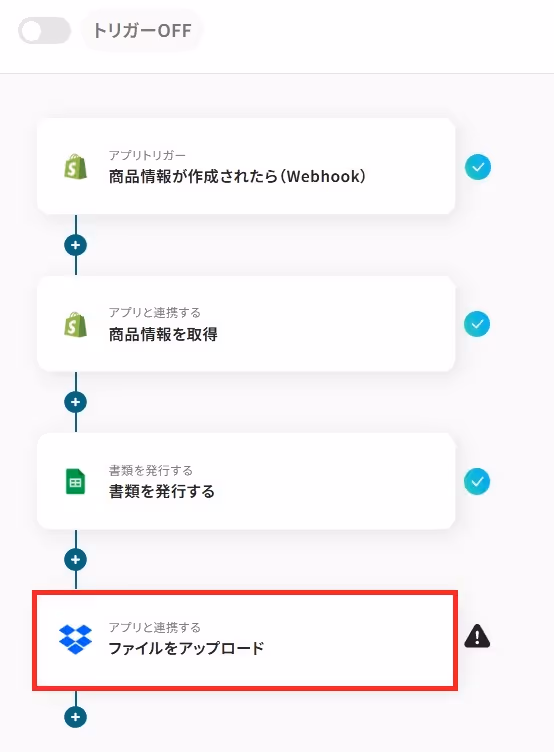Add a step below 商品情報を取得
The width and height of the screenshot is (554, 752).
(75, 402)
